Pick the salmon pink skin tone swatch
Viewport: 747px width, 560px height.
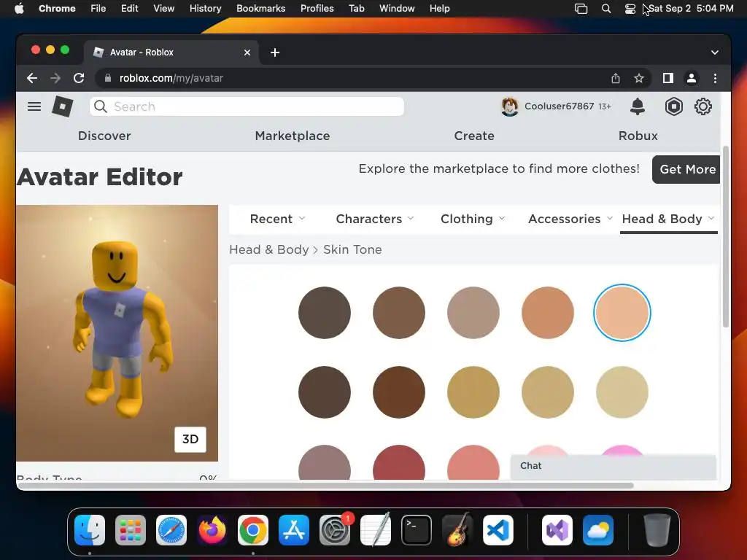[473, 462]
